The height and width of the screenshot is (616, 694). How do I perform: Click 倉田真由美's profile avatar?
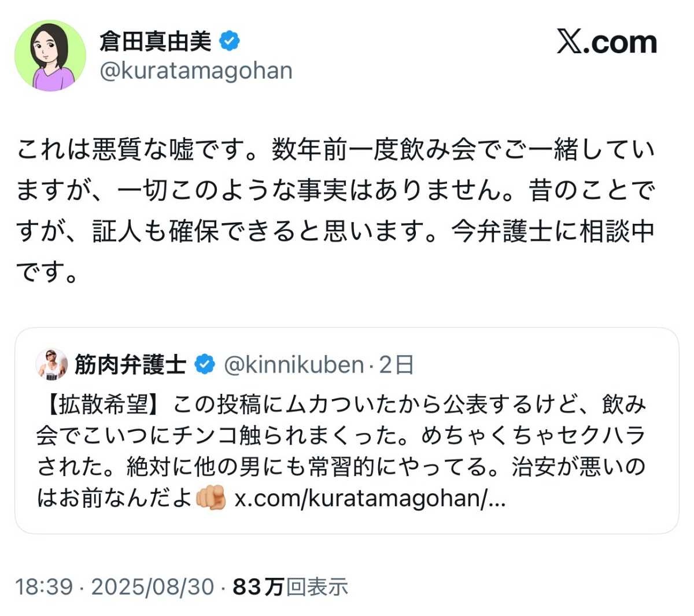pyautogui.click(x=50, y=56)
